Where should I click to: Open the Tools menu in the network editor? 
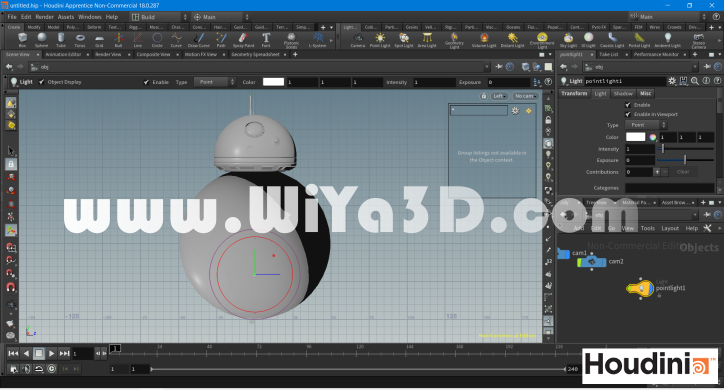[x=648, y=228]
